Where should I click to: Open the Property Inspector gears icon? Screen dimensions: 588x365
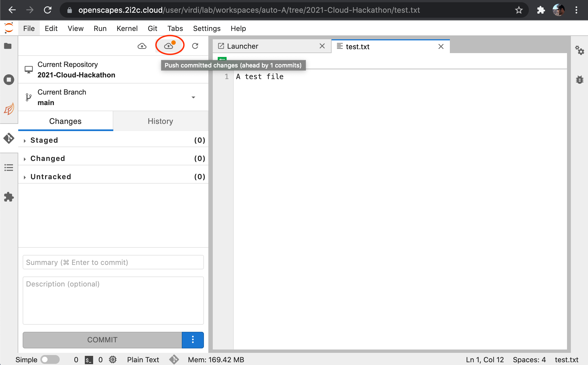point(579,50)
